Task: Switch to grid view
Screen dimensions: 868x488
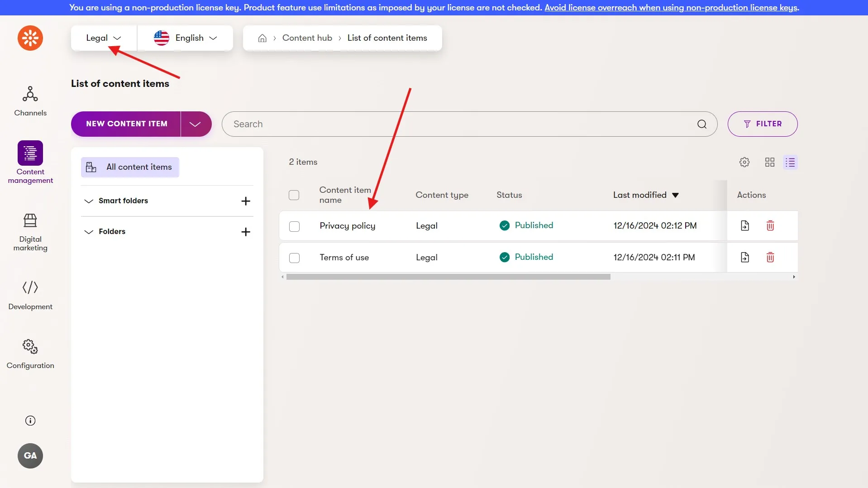Action: coord(770,162)
